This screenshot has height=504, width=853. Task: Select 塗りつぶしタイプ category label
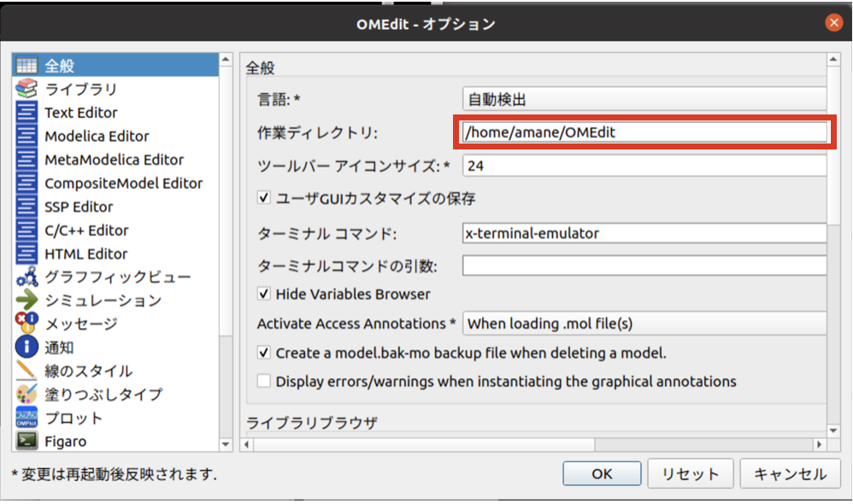pos(103,394)
